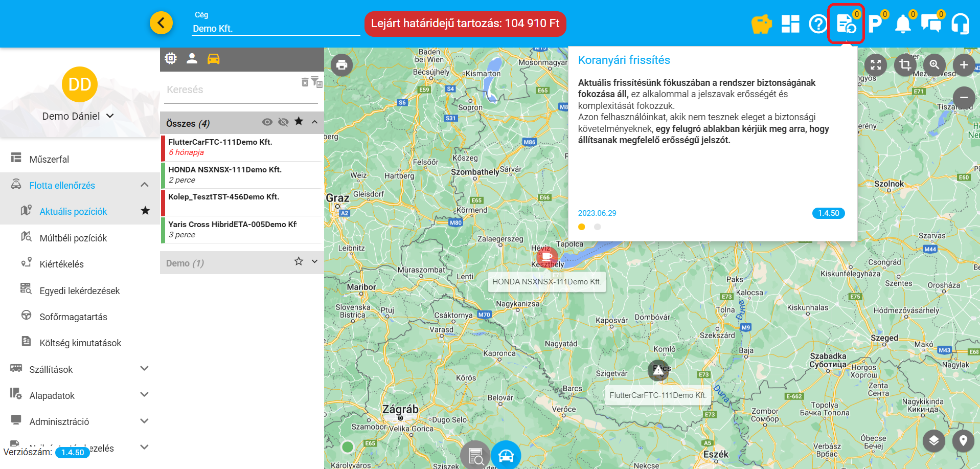Open the notifications bell icon
Screen dimensions: 980x469
tap(903, 24)
